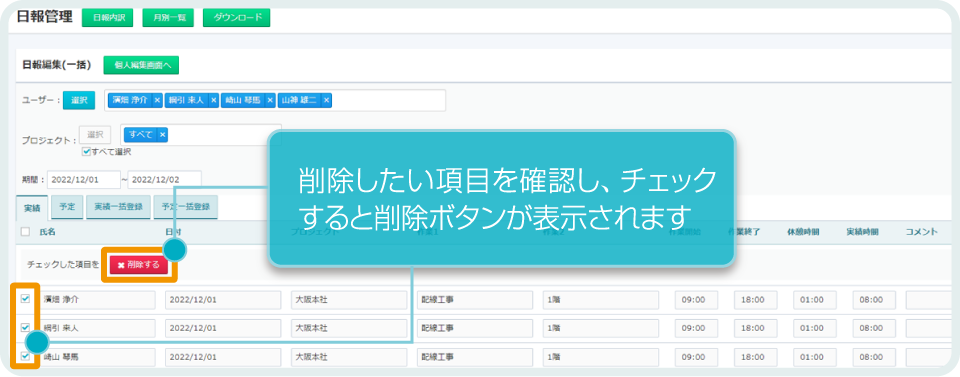Click the 09:00 start time in 溝畑 浄介 row
960x377 pixels.
697,300
